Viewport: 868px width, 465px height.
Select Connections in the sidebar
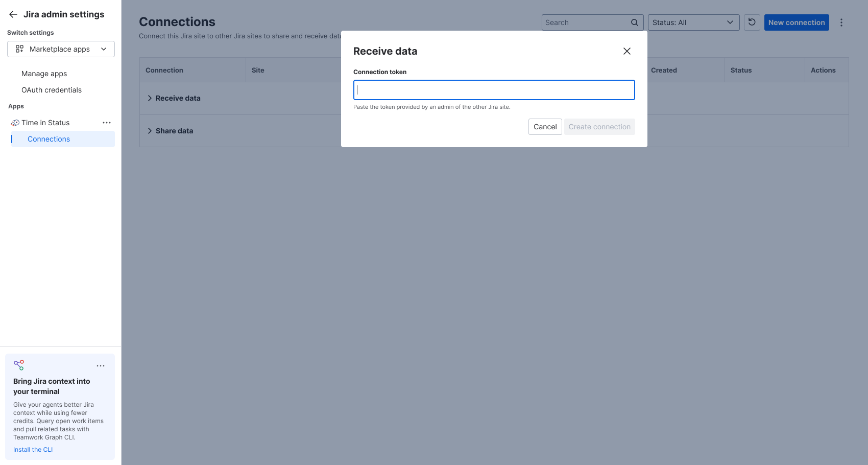(63, 139)
